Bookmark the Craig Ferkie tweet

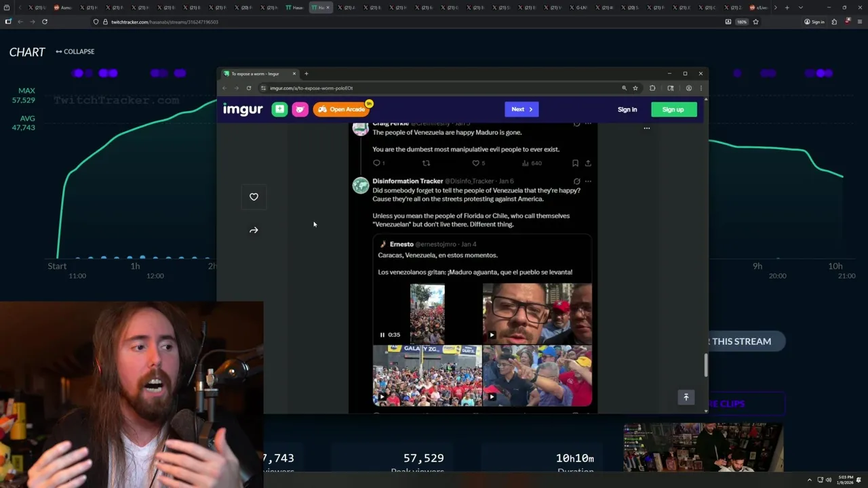coord(575,163)
